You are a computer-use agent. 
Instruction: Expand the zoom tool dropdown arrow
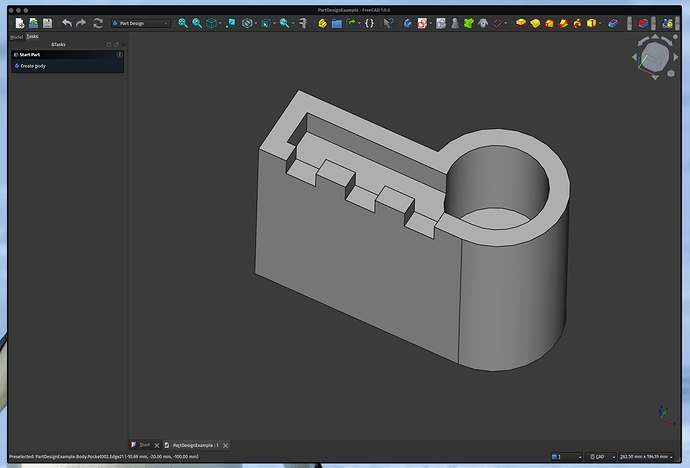pos(293,23)
